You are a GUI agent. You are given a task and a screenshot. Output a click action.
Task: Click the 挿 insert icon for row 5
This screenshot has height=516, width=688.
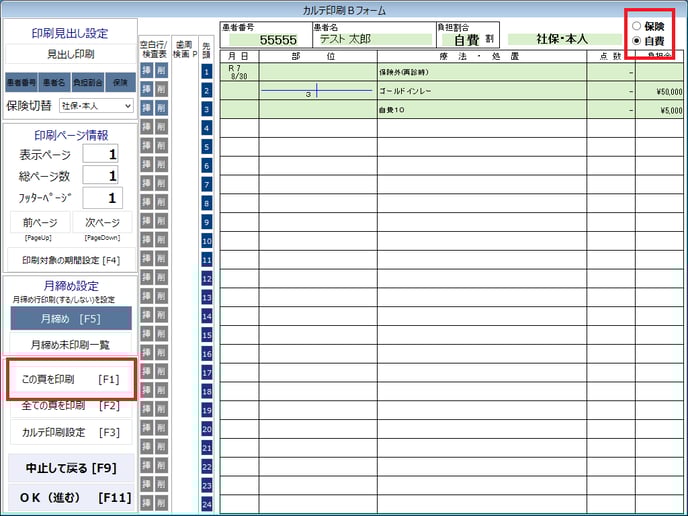[x=145, y=147]
